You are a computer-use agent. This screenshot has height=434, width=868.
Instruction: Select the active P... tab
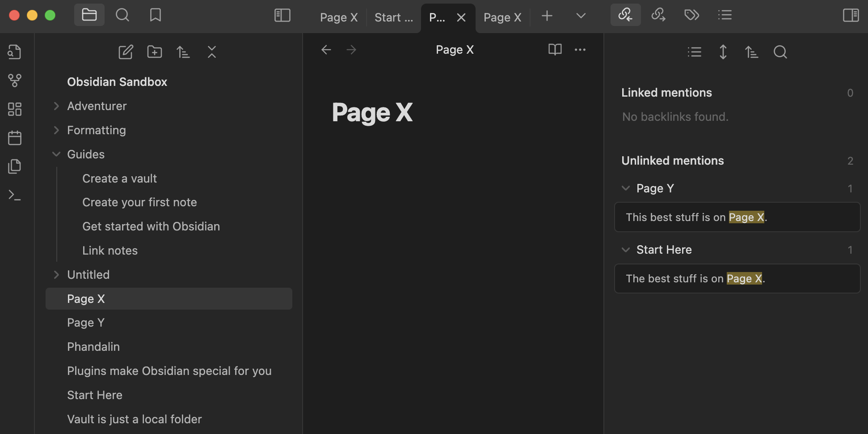(x=437, y=17)
